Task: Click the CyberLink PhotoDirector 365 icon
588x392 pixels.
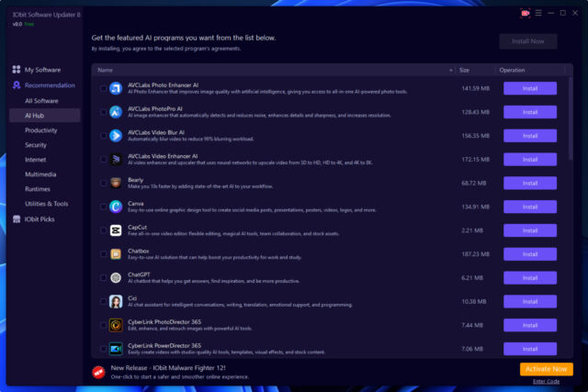Action: [x=116, y=325]
